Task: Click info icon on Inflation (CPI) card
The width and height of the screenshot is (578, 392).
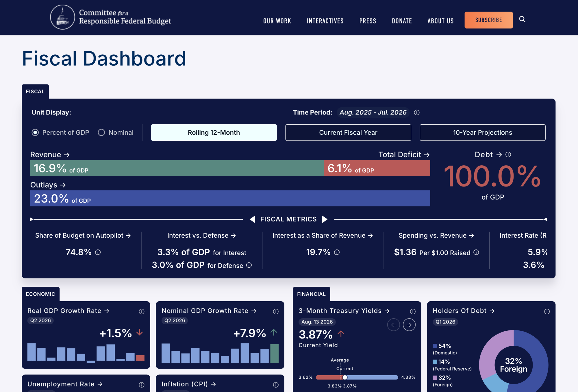Action: point(276,385)
